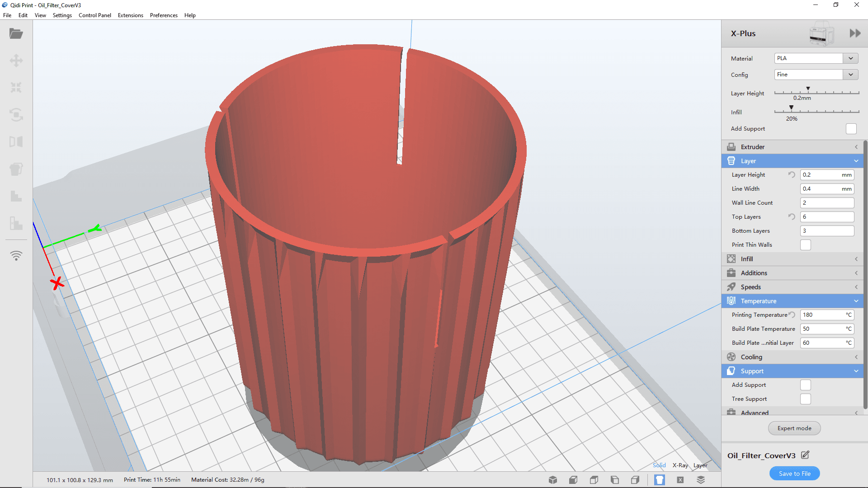Expand the Infill section
This screenshot has width=868, height=488.
pos(792,259)
